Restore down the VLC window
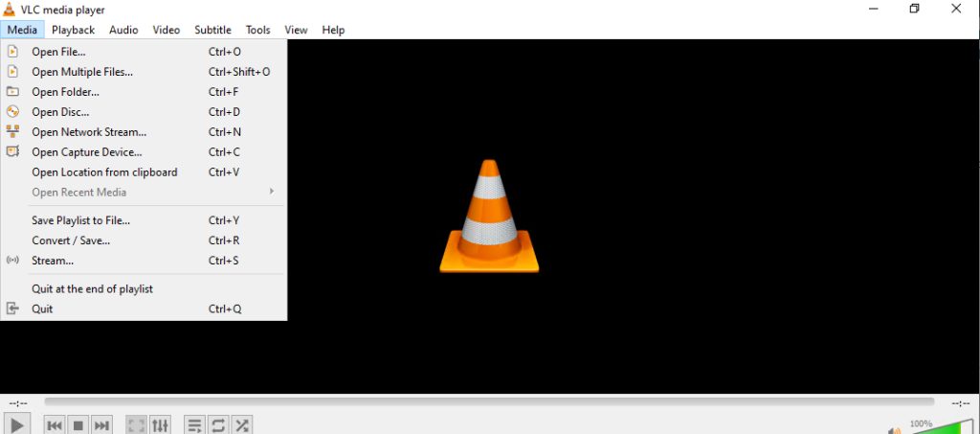 pos(914,9)
